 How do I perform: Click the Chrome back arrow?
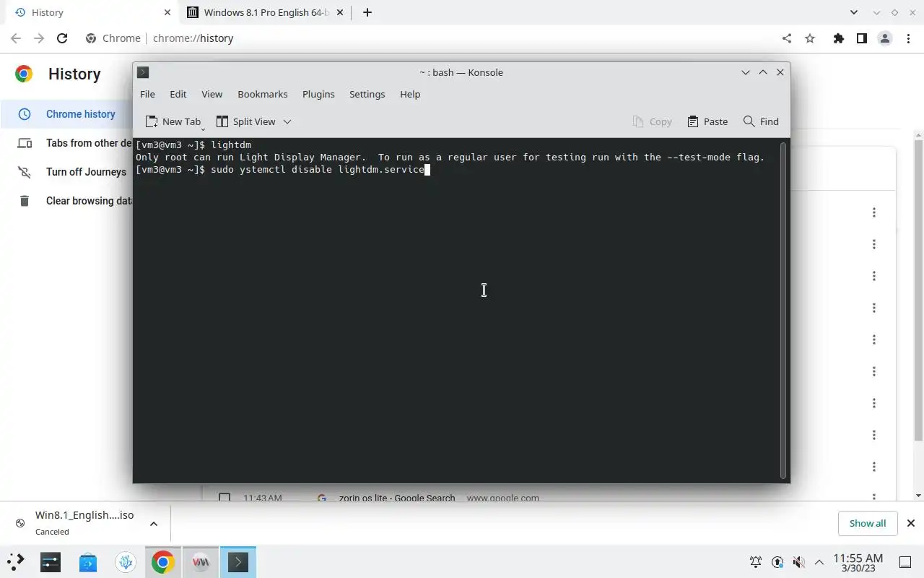coord(16,38)
